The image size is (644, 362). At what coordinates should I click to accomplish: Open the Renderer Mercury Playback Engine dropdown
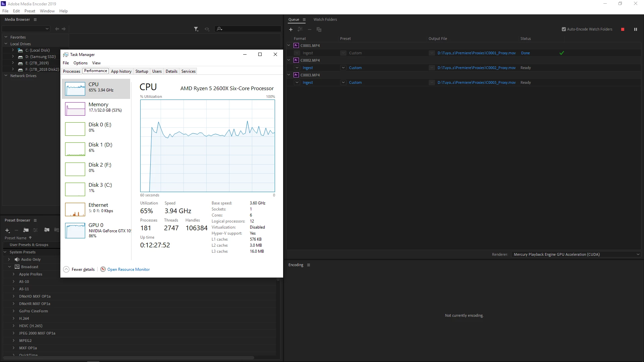[x=576, y=254]
